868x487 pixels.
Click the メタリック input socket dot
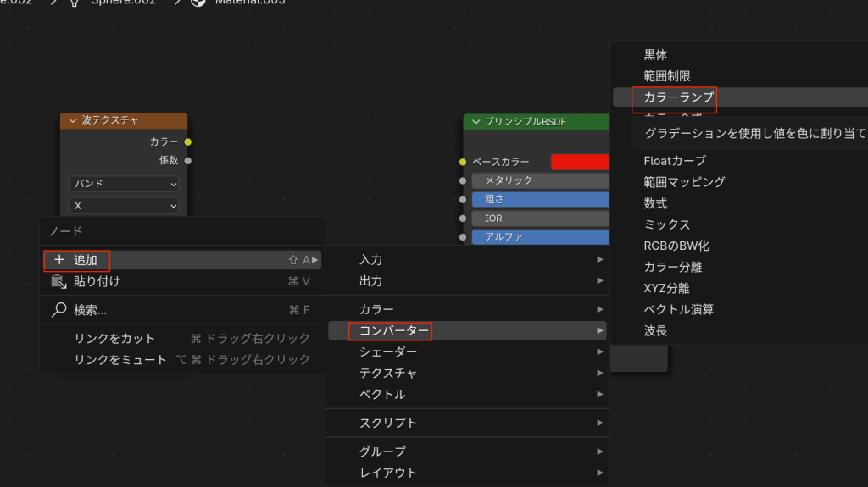coord(463,180)
